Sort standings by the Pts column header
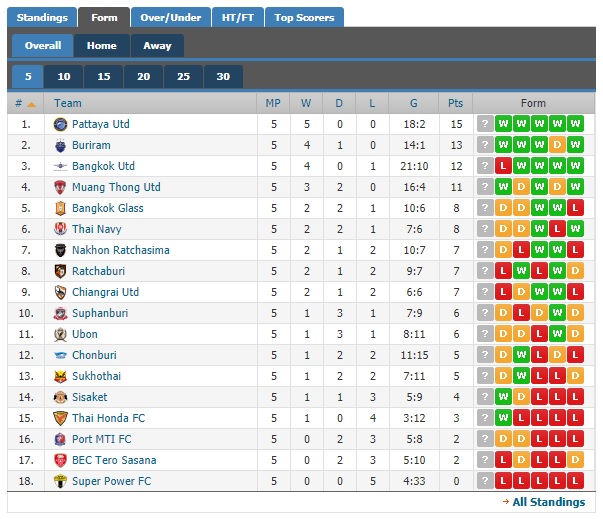603x519 pixels. click(x=455, y=103)
